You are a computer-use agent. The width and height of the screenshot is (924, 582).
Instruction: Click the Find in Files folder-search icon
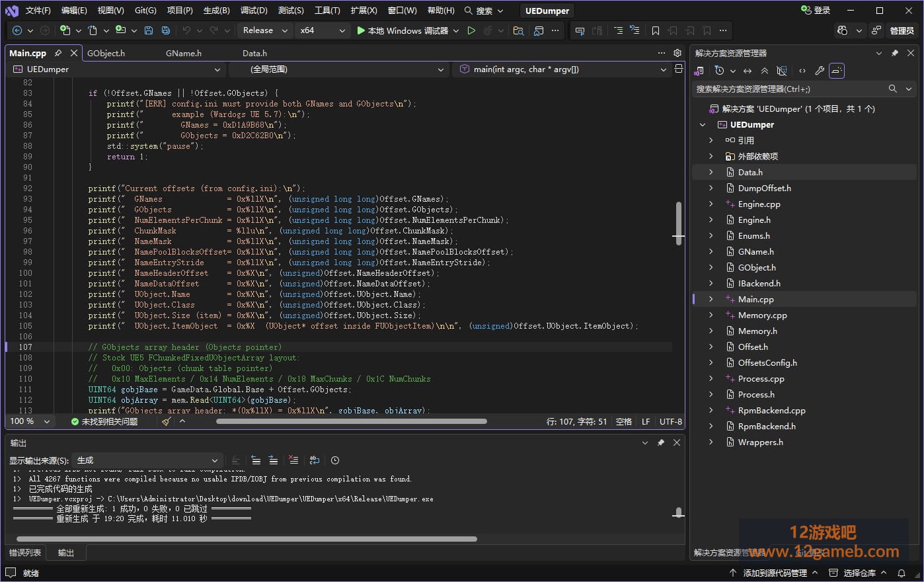click(519, 30)
